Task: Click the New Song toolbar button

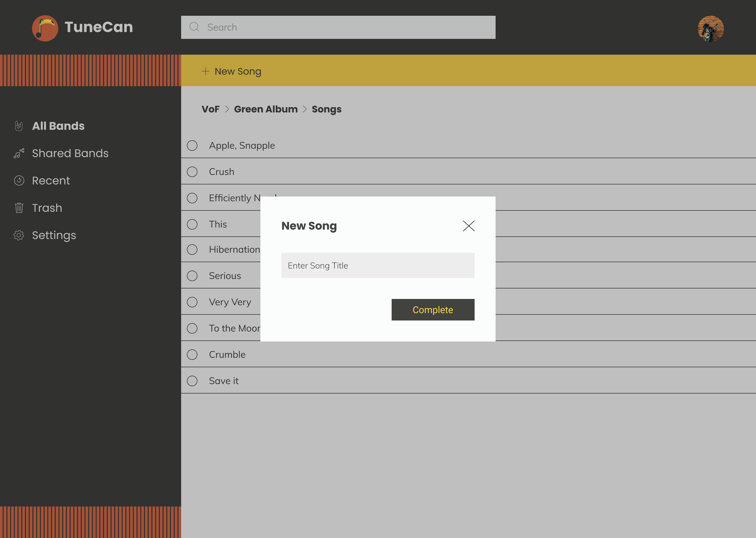Action: point(231,71)
